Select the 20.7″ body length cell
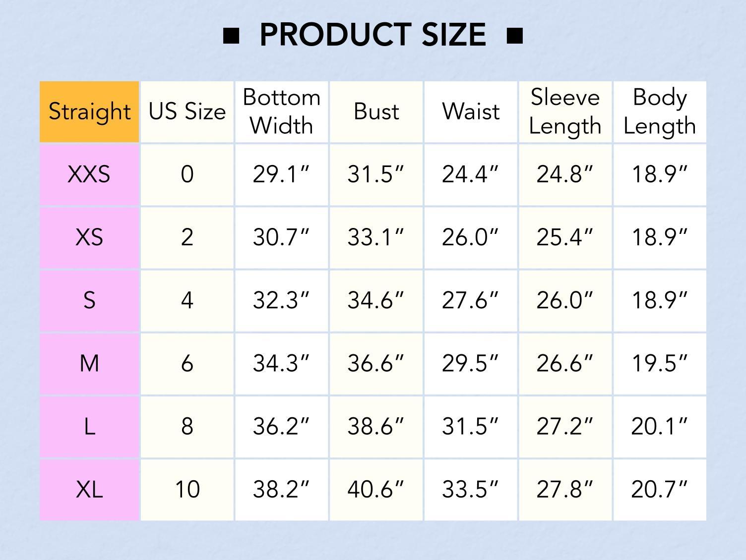 tap(660, 489)
